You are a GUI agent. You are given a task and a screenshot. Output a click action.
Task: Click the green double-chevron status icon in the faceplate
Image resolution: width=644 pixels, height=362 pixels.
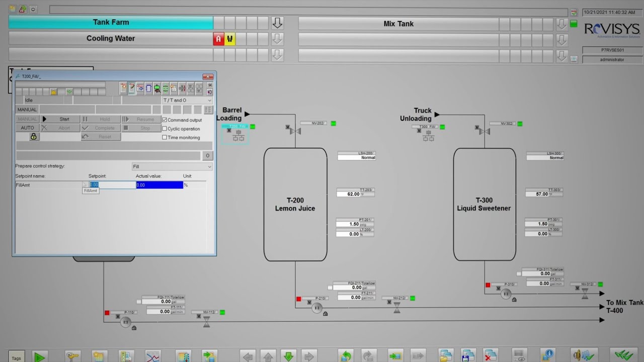coord(69,92)
